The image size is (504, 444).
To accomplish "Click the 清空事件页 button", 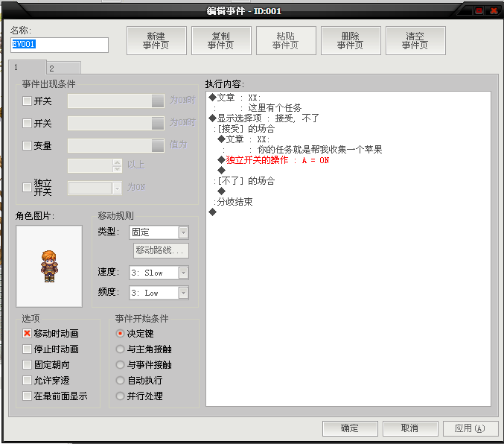I will click(x=415, y=40).
